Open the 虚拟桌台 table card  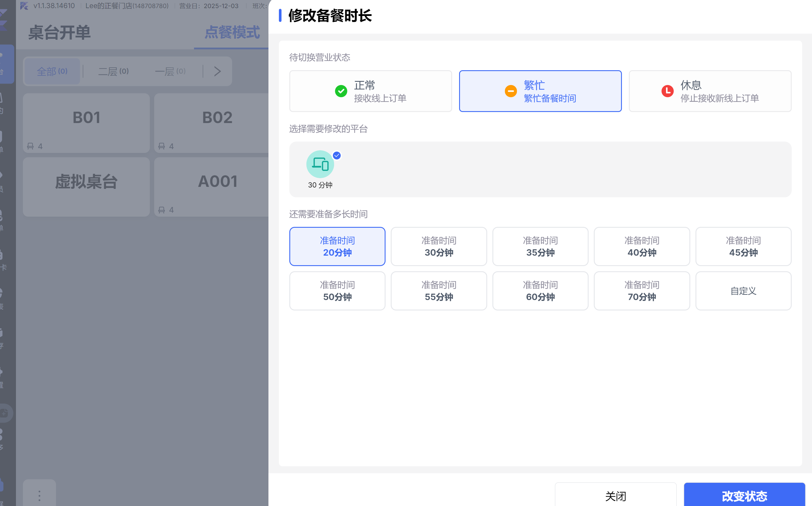tap(86, 187)
